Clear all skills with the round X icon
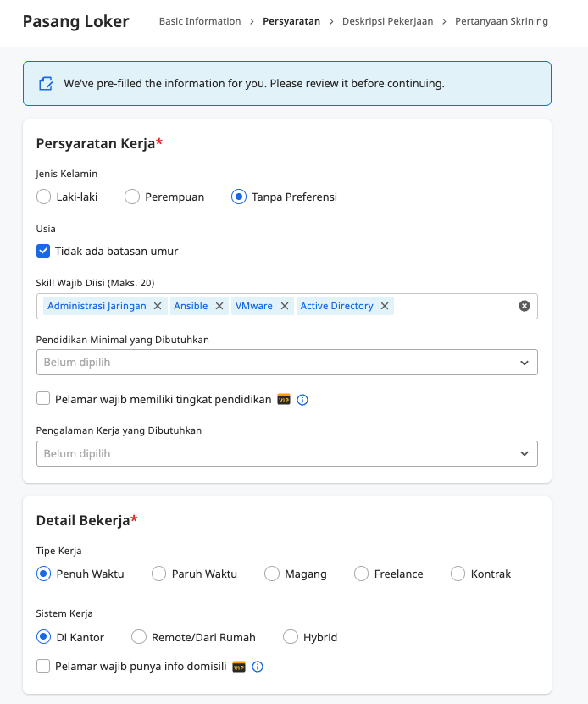 pos(524,306)
